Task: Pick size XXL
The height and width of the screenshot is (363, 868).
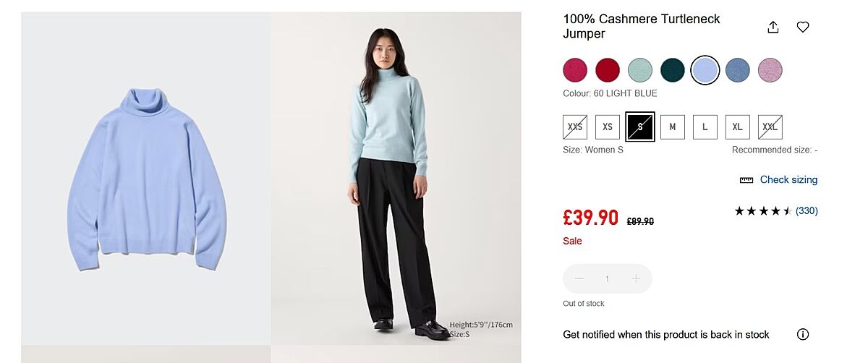Action: (x=770, y=127)
